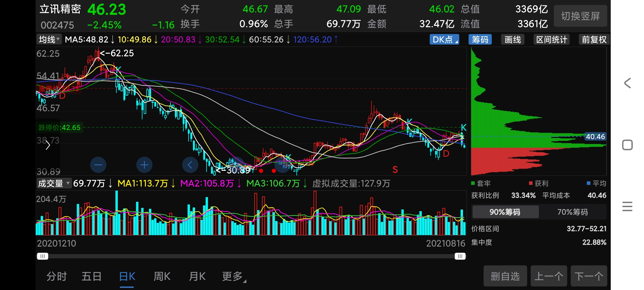Zoom out chart with minus button
Image resolution: width=644 pixels, height=290 pixels.
pos(98,165)
